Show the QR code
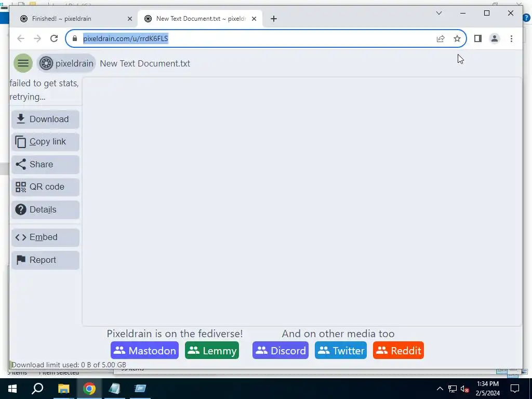This screenshot has width=532, height=399. click(46, 187)
